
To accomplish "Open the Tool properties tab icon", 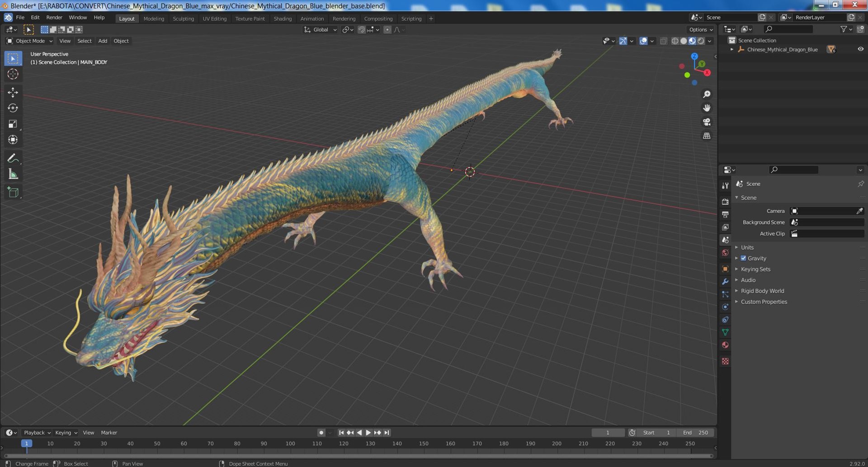I will tap(725, 185).
